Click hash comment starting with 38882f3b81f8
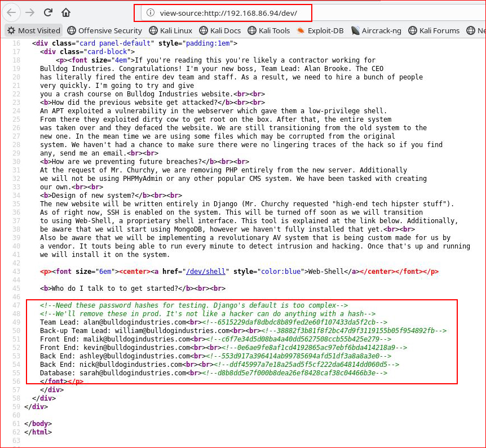Screen dimensions: 486x448 tap(354, 331)
